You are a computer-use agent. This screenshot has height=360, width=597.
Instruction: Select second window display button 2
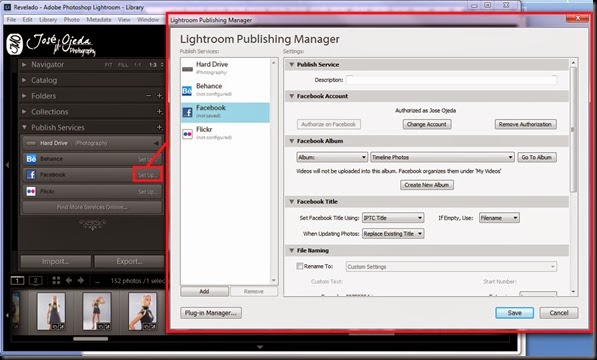(35, 281)
